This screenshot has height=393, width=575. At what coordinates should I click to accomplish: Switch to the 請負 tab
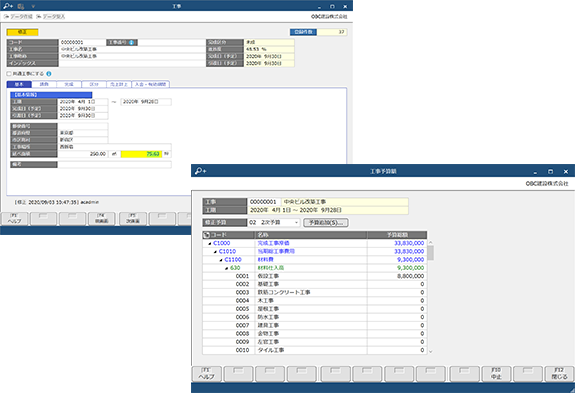pyautogui.click(x=44, y=84)
